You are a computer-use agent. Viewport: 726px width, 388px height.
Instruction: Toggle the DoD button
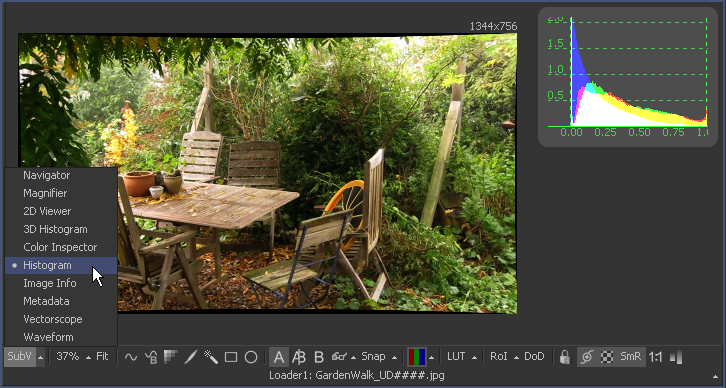pyautogui.click(x=534, y=357)
